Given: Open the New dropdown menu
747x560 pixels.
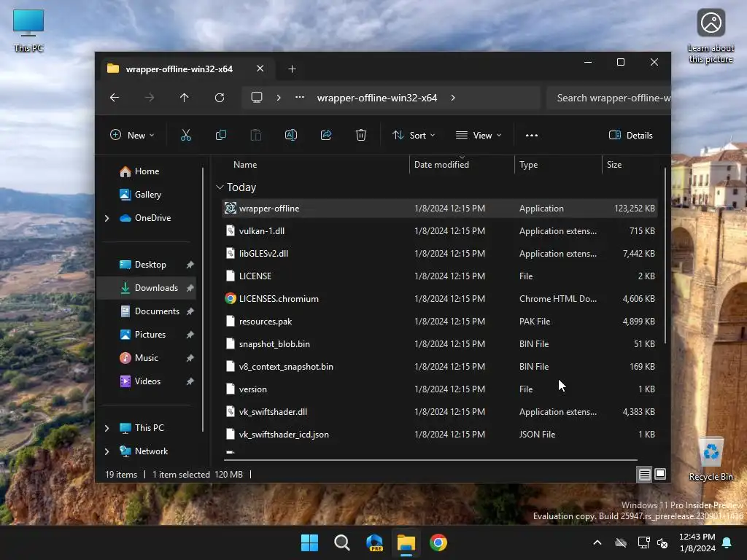Looking at the screenshot, I should pos(132,135).
